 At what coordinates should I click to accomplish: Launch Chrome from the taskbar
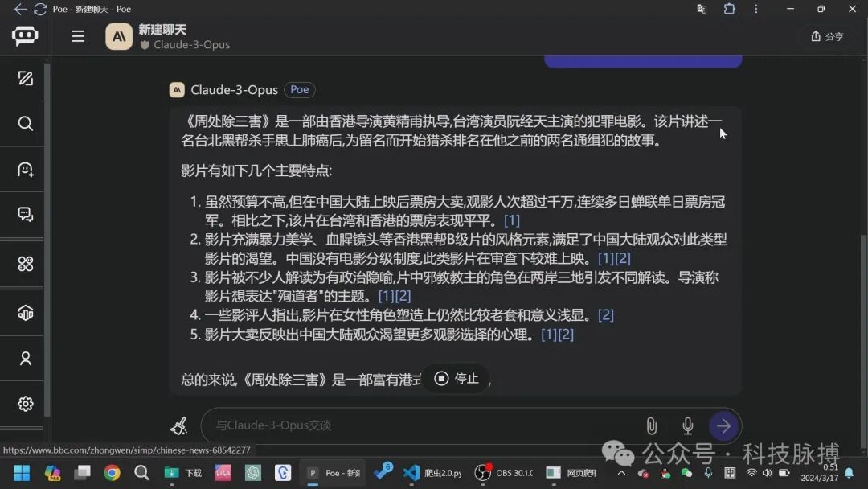click(112, 473)
